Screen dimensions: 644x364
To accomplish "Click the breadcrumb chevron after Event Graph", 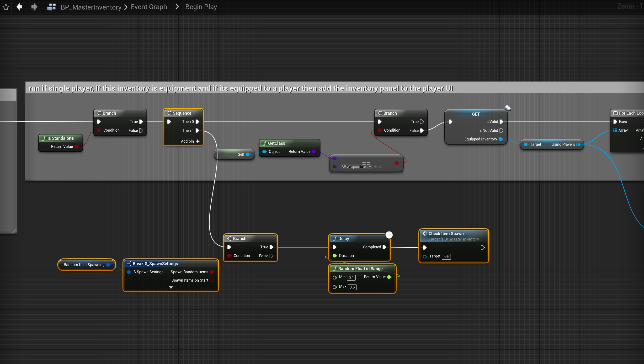I will (177, 7).
